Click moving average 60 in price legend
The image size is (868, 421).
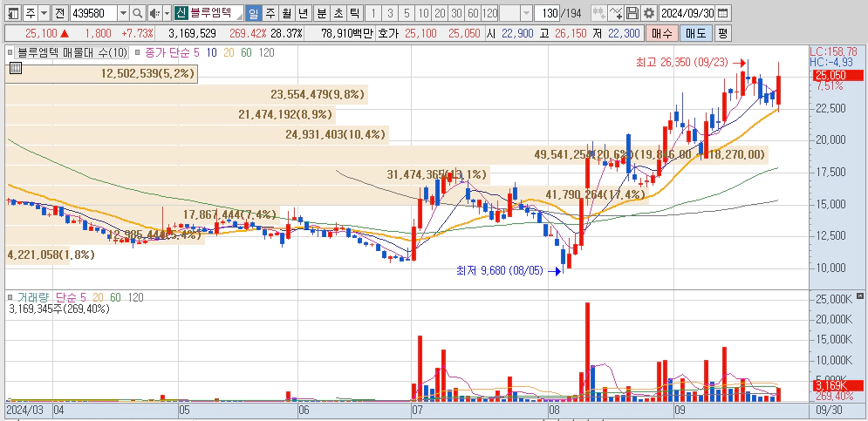pos(246,52)
